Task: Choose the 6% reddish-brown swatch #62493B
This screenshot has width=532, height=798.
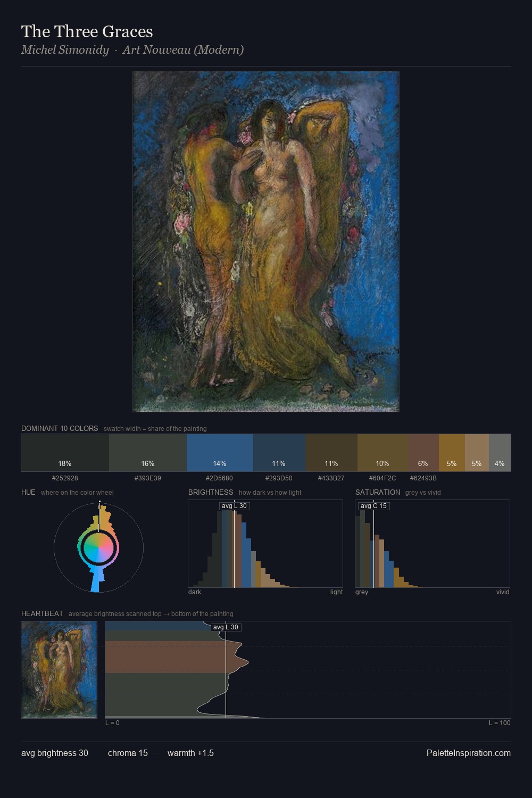Action: [423, 453]
